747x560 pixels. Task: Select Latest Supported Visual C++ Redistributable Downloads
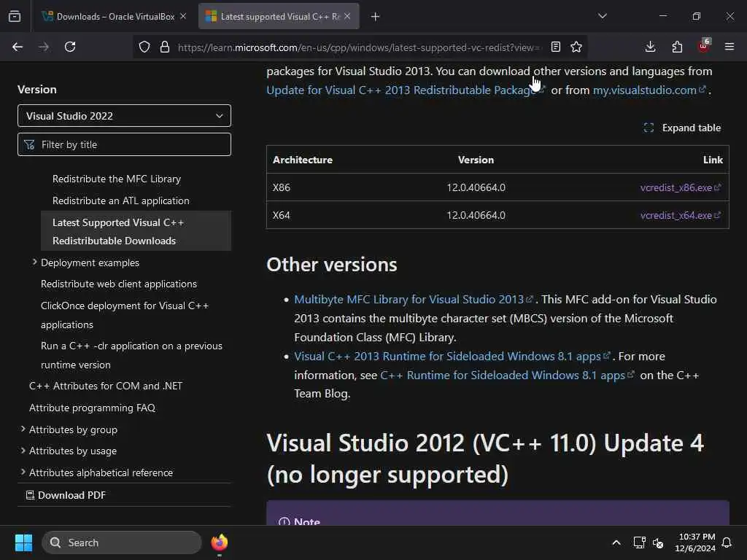pos(136,231)
